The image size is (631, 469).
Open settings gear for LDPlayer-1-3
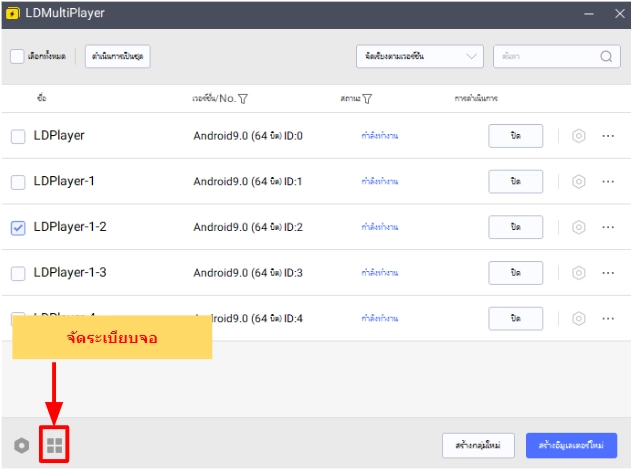coord(578,273)
